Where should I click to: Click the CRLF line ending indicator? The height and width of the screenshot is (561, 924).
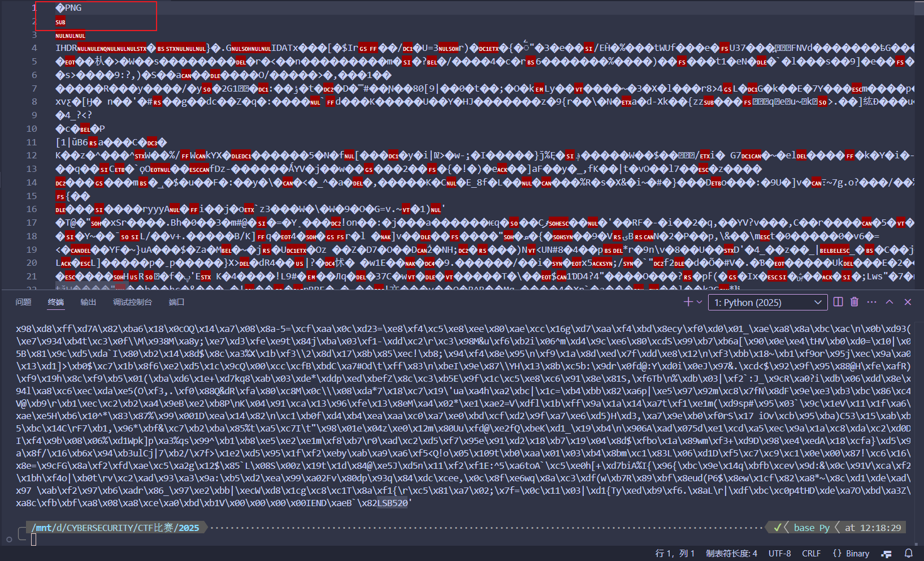click(811, 553)
